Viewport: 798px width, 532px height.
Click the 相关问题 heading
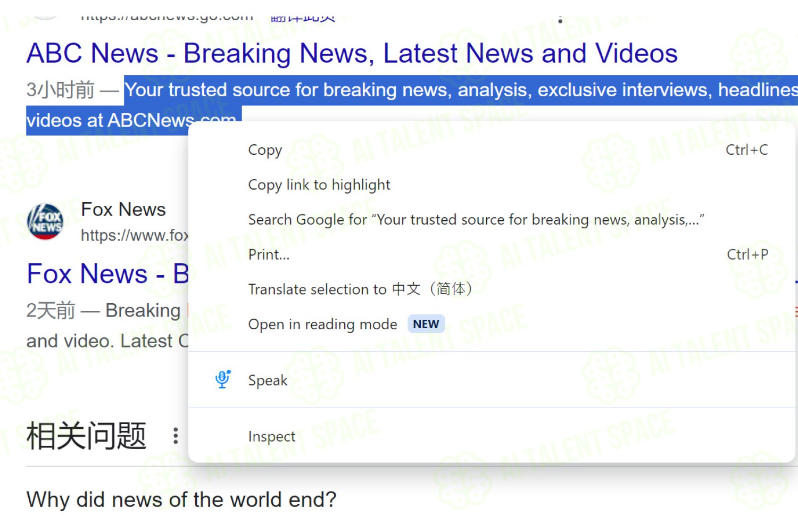pos(86,436)
